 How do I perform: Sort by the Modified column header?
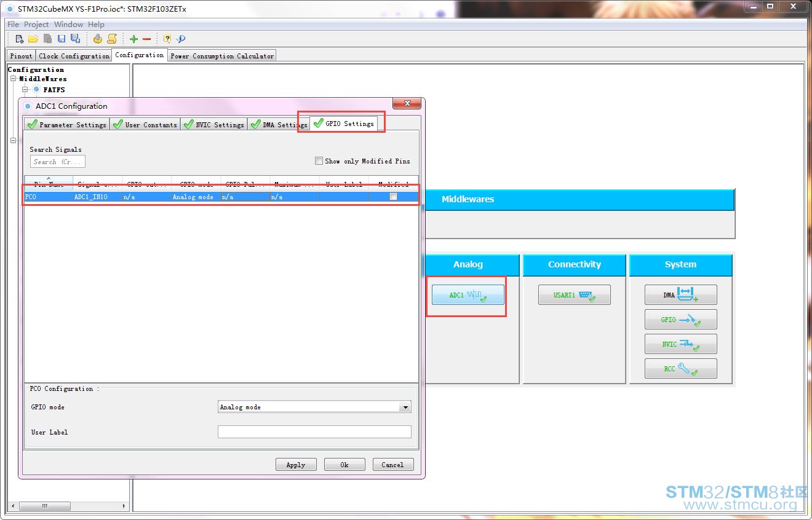tap(393, 183)
